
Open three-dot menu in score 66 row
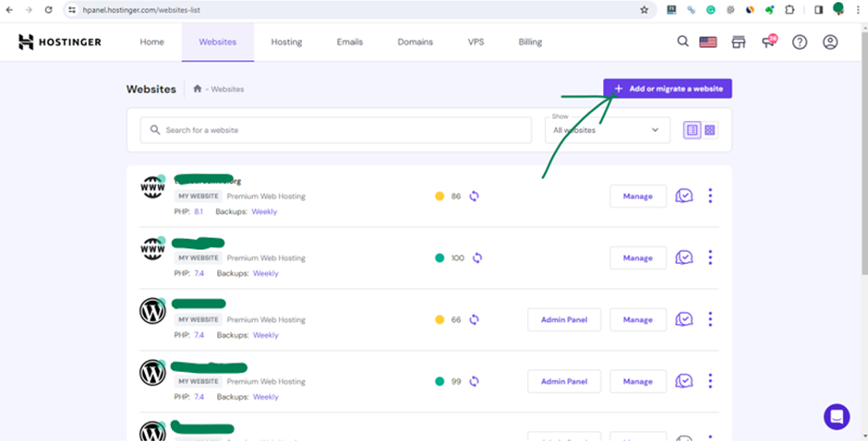(x=710, y=320)
